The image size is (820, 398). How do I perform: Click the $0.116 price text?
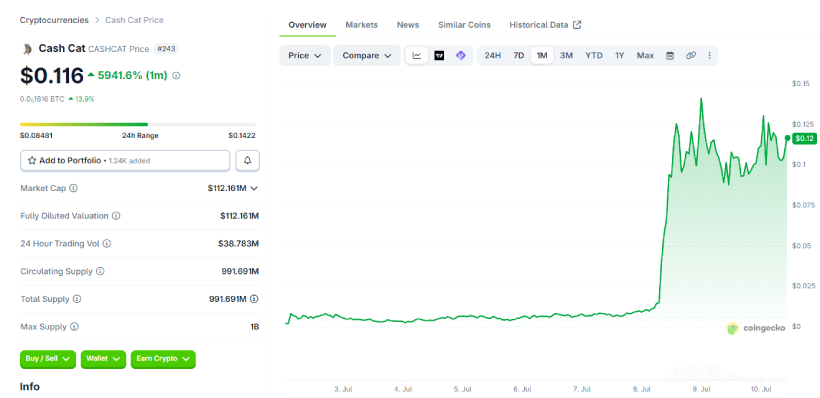pyautogui.click(x=52, y=76)
